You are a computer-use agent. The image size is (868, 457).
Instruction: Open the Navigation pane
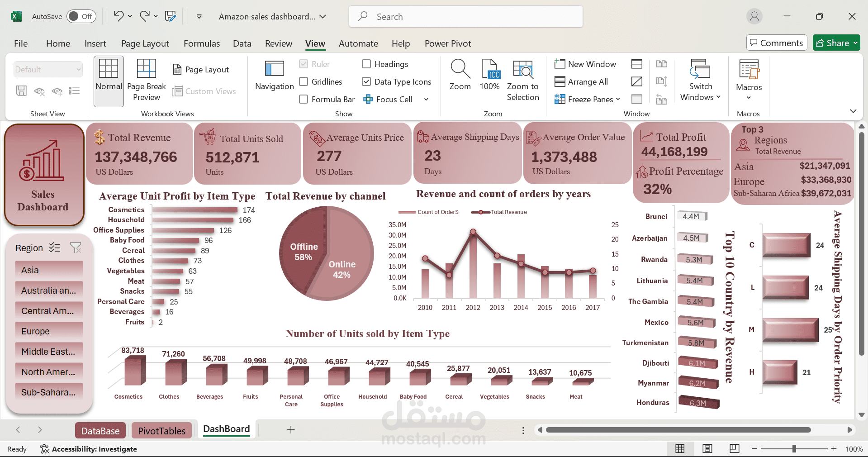click(x=275, y=76)
